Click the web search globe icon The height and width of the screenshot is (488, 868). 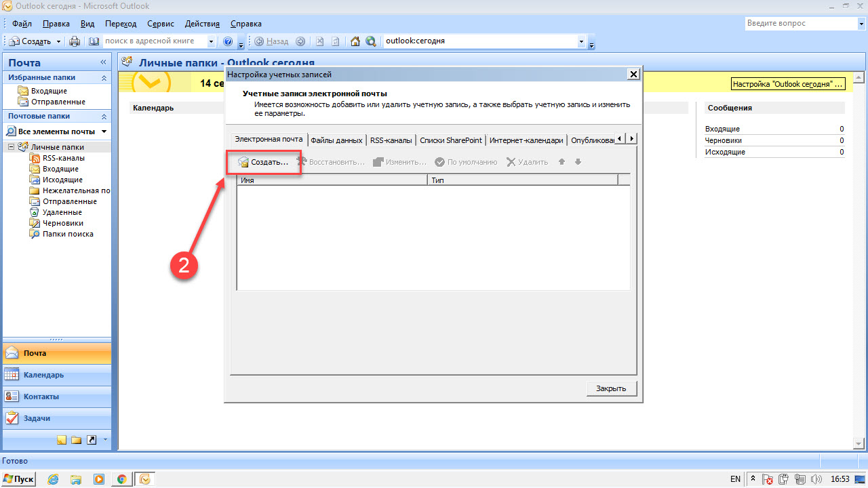[371, 41]
